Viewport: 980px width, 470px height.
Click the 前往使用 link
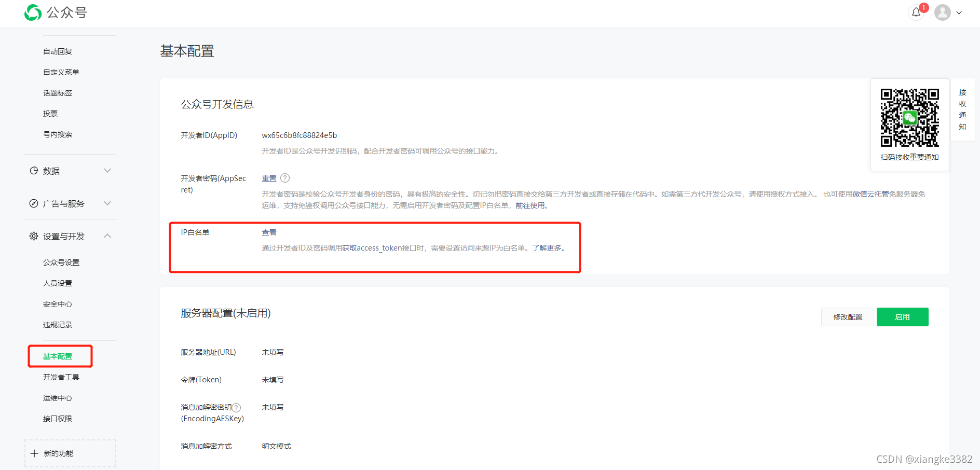pyautogui.click(x=530, y=205)
